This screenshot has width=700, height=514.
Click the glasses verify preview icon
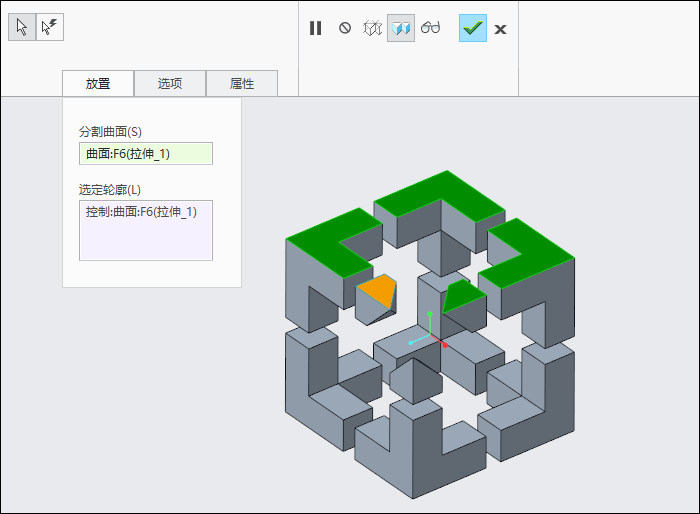(430, 28)
